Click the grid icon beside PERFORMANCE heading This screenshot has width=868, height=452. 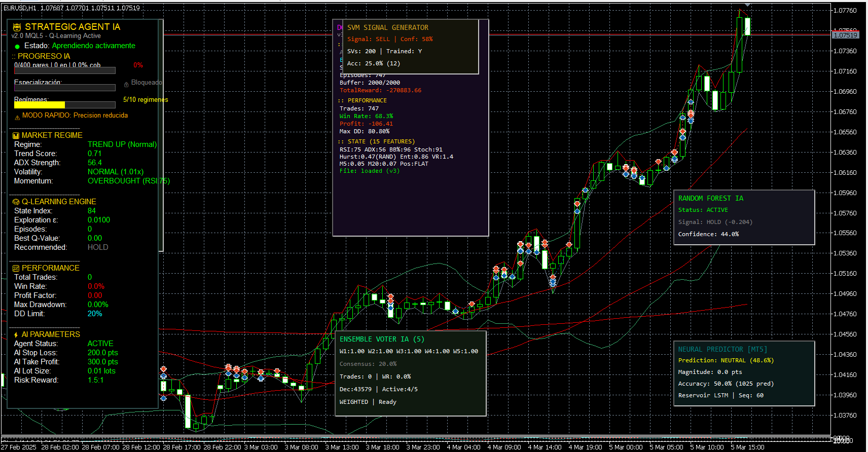click(x=16, y=269)
